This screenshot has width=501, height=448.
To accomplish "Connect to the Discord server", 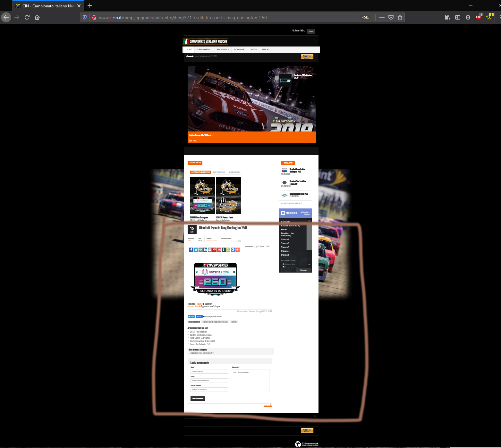I will pyautogui.click(x=303, y=270).
